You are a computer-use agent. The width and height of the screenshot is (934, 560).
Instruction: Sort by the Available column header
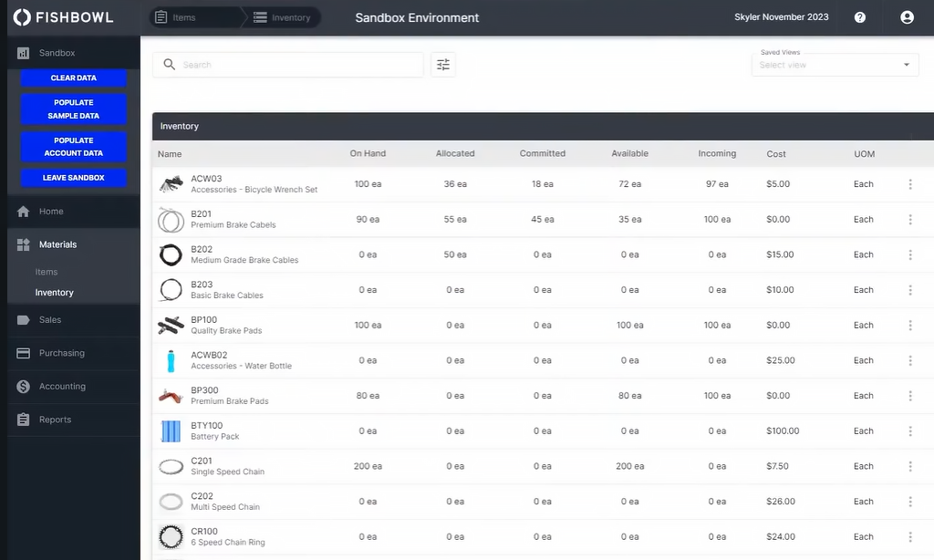[x=629, y=154]
